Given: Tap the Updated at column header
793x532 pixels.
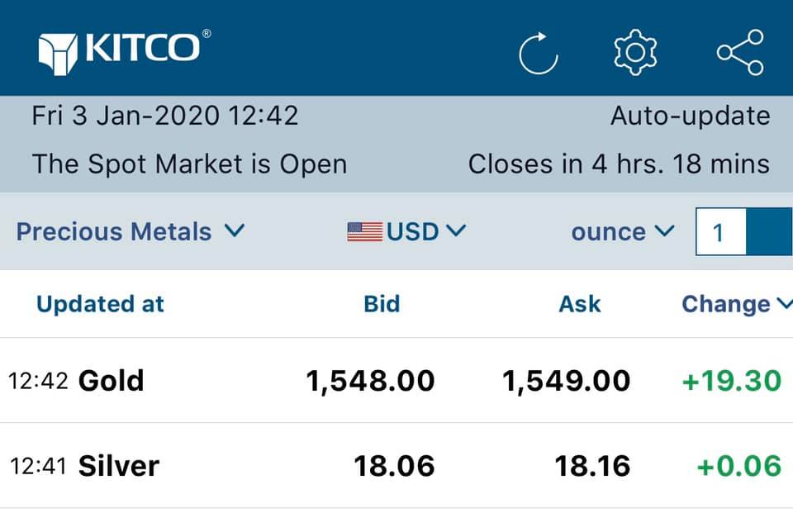Looking at the screenshot, I should click(100, 304).
